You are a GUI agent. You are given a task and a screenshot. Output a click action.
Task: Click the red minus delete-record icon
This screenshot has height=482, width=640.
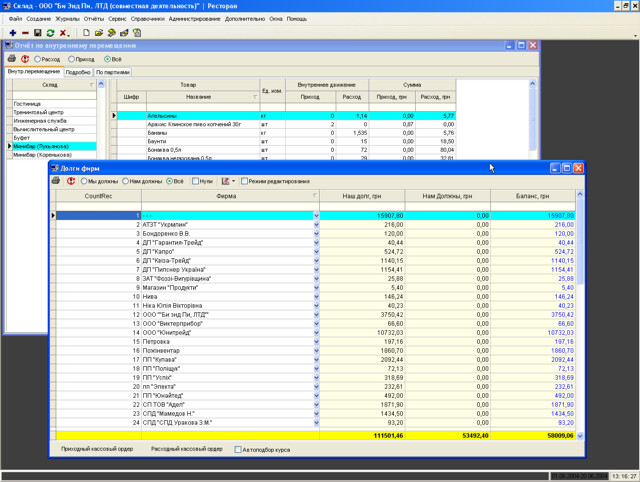click(x=24, y=33)
